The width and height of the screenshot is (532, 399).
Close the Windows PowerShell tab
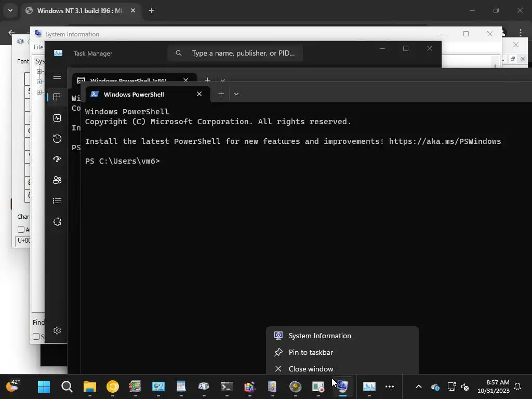(x=199, y=94)
